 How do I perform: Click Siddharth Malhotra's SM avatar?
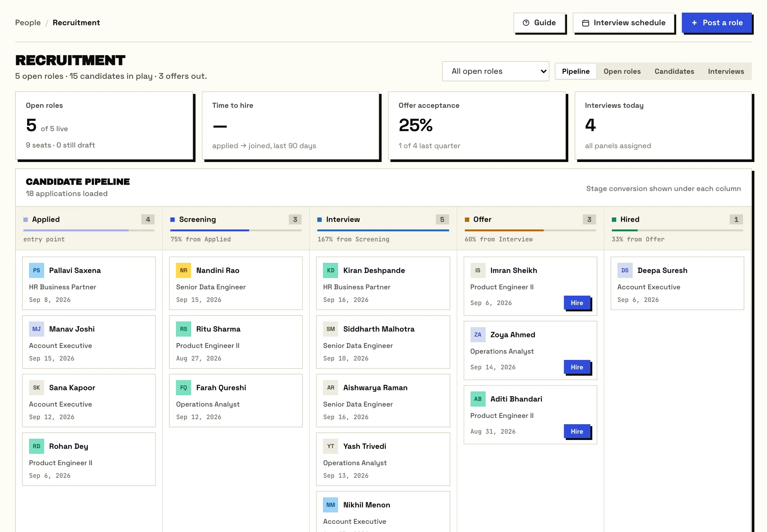point(331,329)
